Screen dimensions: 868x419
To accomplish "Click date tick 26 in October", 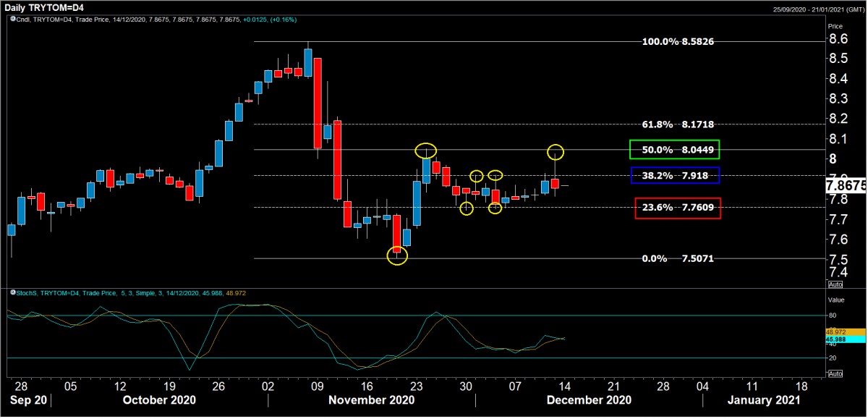I will click(218, 386).
